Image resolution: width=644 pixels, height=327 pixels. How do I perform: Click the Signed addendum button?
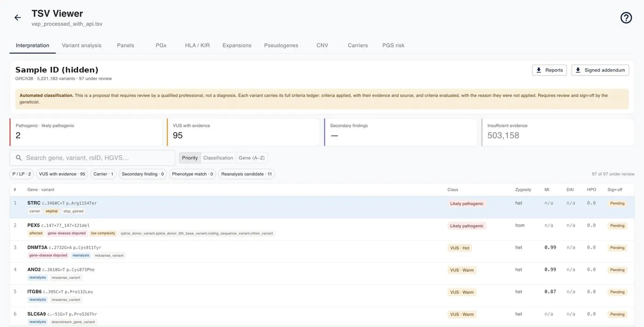pyautogui.click(x=600, y=70)
